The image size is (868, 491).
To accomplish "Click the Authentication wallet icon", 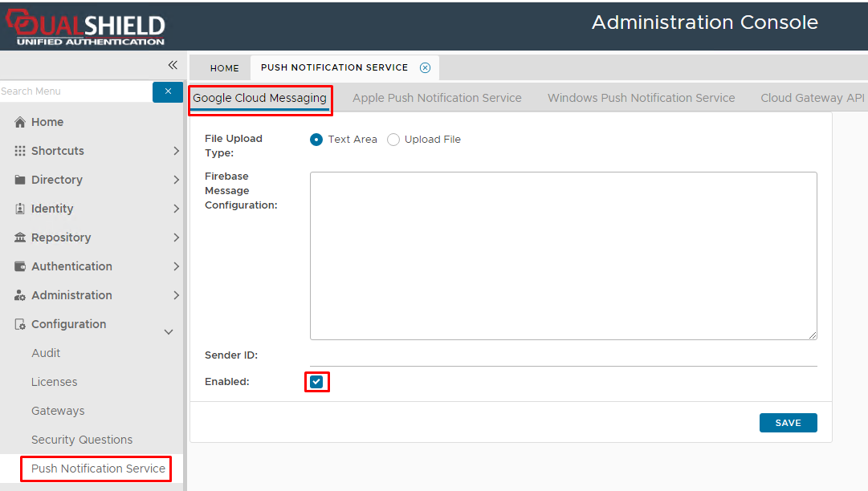I will [x=20, y=266].
